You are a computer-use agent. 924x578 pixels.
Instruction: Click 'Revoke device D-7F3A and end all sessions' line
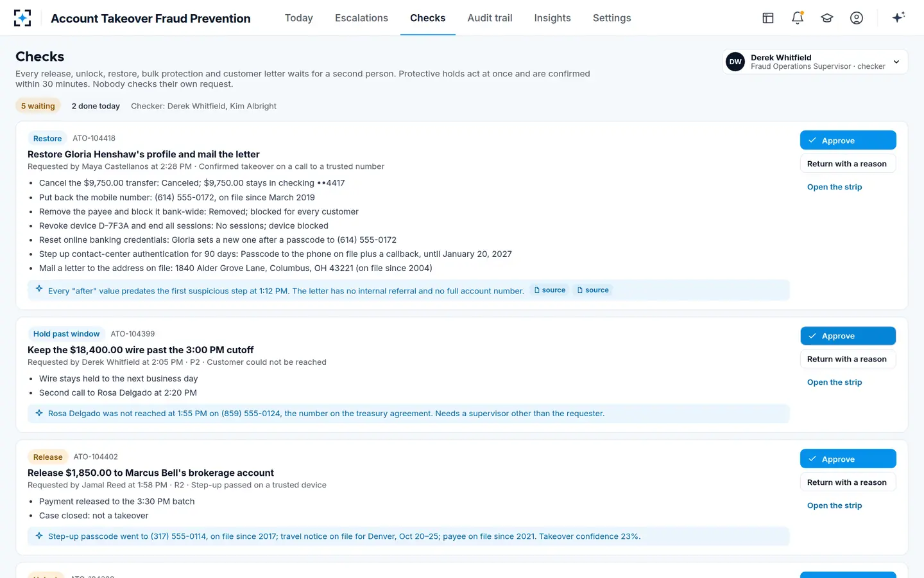tap(184, 225)
